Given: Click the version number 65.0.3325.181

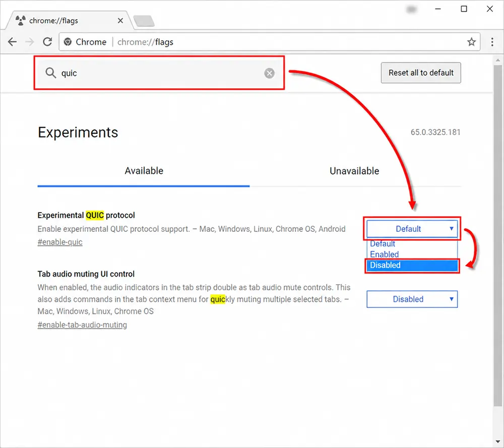Looking at the screenshot, I should (435, 133).
